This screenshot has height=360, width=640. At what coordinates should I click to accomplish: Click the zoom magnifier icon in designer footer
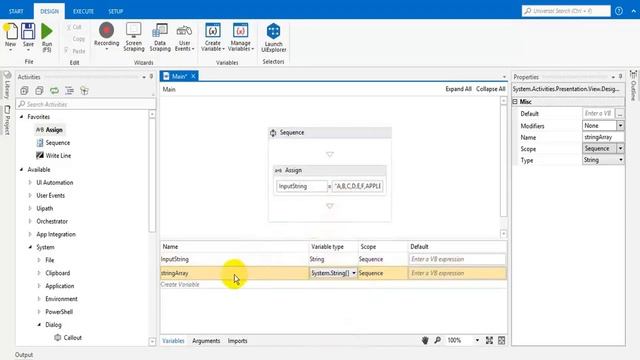(437, 340)
